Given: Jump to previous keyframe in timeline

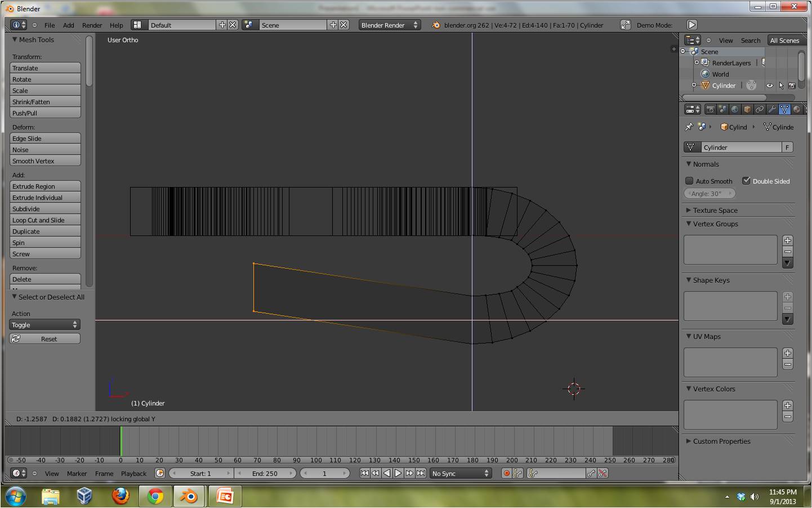Looking at the screenshot, I should pos(376,473).
